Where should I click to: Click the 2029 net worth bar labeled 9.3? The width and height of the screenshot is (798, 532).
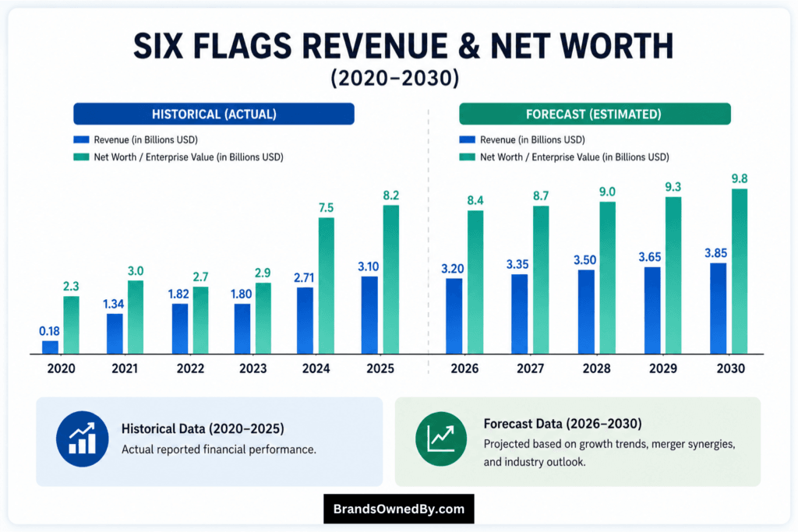point(673,276)
